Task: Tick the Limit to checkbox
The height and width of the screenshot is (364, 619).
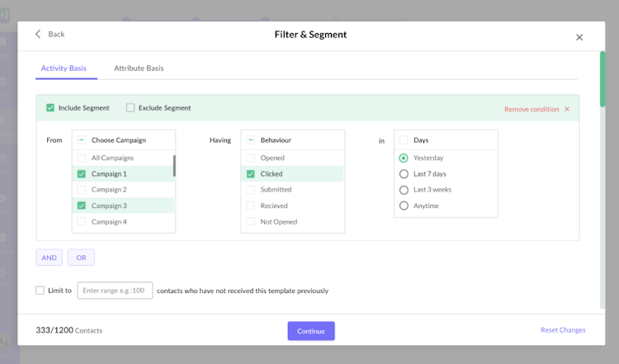Action: pyautogui.click(x=40, y=291)
